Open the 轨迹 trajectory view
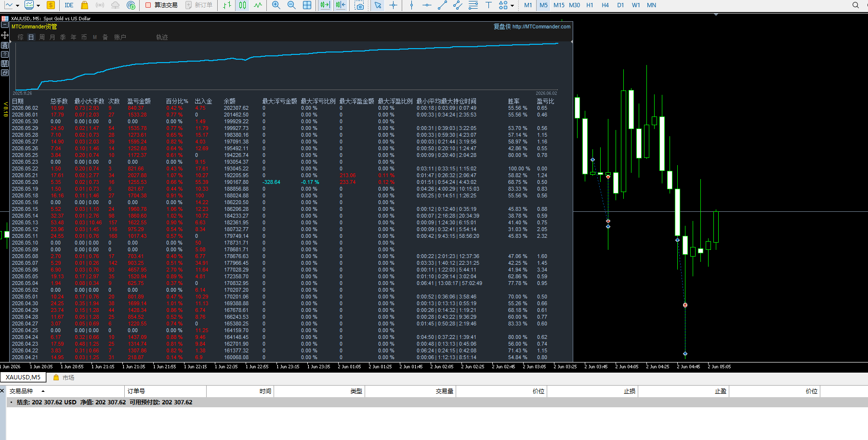868x440 pixels. click(162, 37)
